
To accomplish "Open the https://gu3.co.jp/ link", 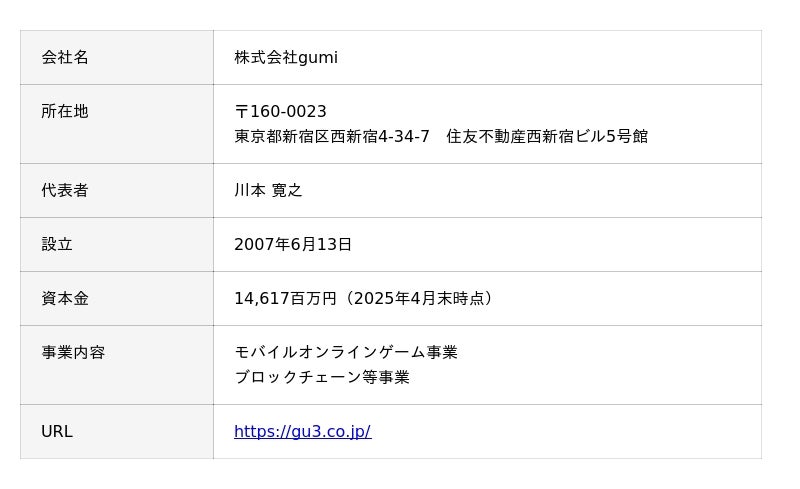I will (302, 432).
